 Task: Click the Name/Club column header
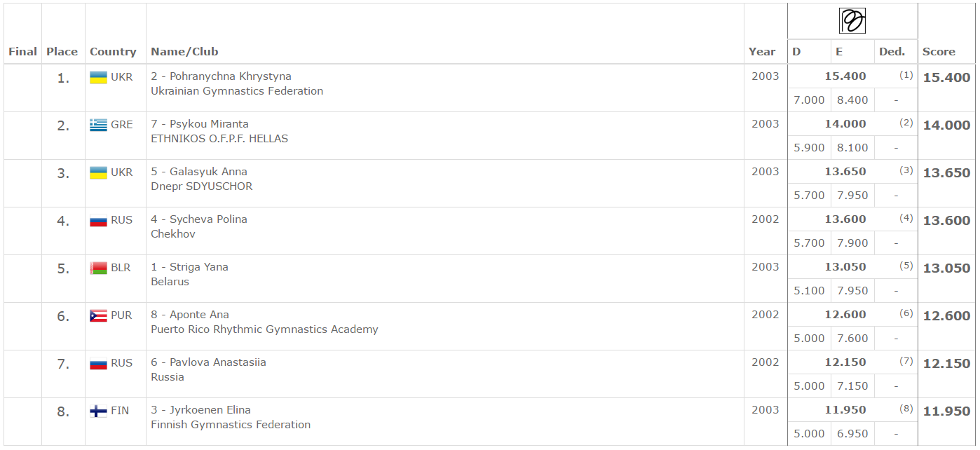point(184,52)
